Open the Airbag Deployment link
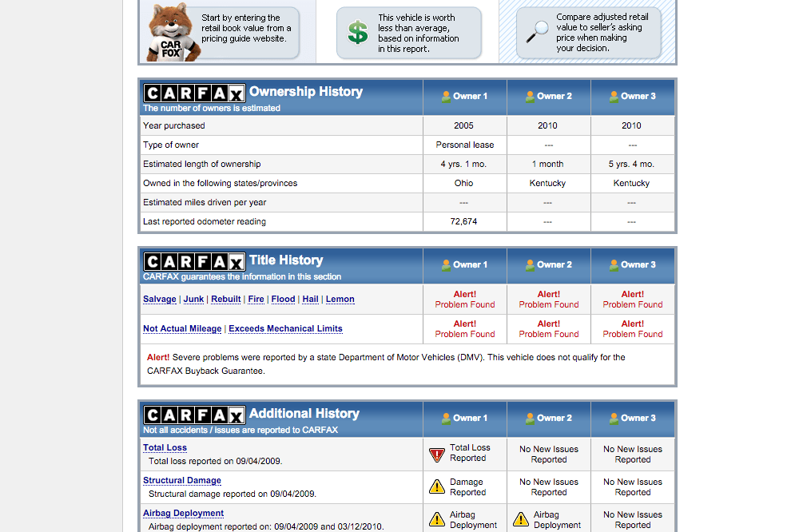Screen dimensions: 799x532 click(183, 513)
